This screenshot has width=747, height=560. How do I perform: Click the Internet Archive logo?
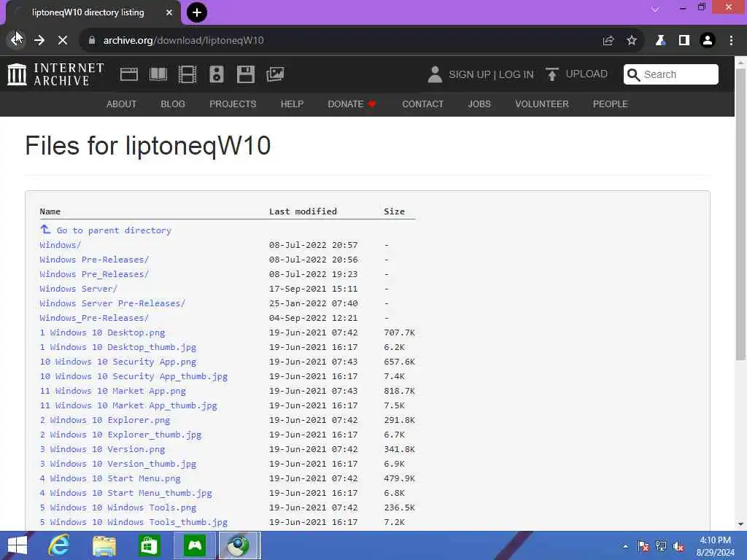[x=55, y=74]
